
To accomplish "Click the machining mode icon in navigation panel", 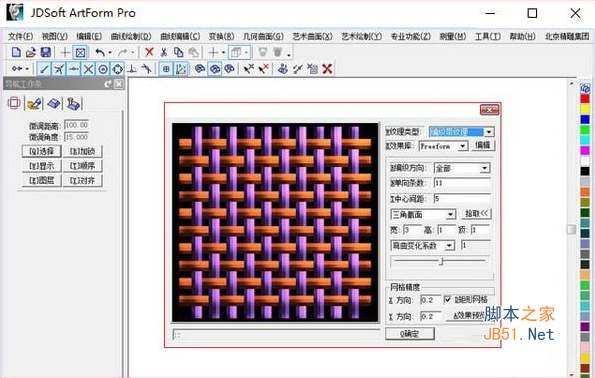I will (73, 103).
